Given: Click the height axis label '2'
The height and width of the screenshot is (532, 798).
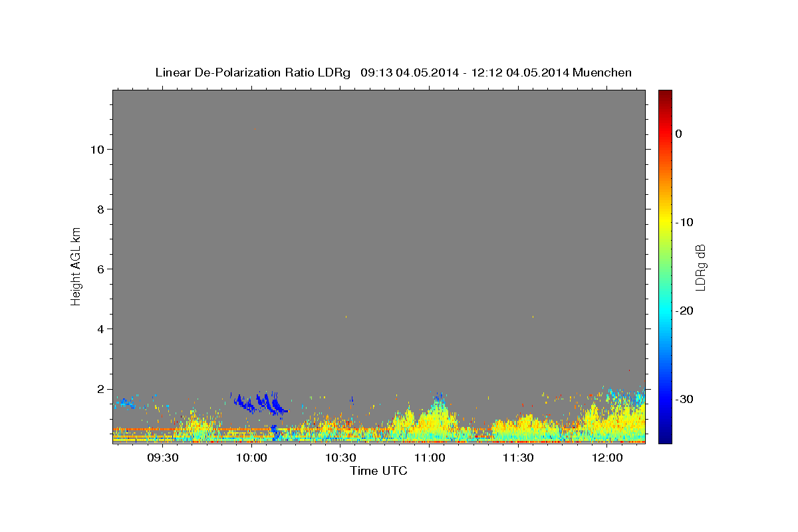Looking at the screenshot, I should point(99,388).
